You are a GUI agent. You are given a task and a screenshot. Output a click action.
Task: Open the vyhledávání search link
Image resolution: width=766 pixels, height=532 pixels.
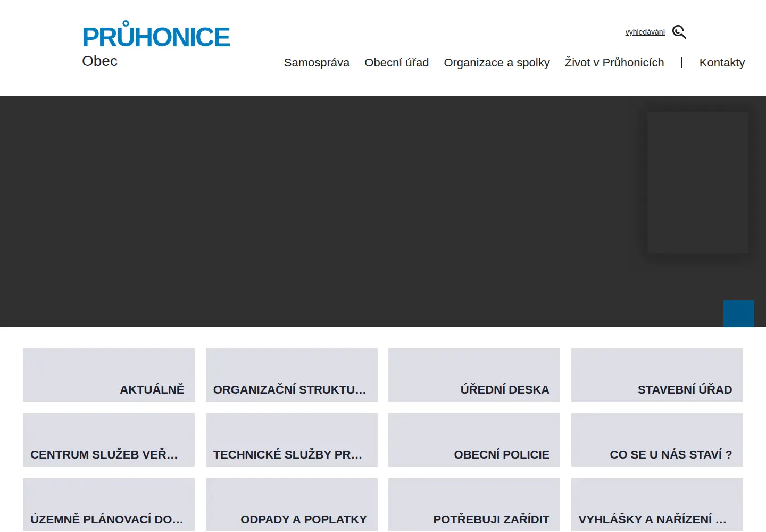pos(645,32)
